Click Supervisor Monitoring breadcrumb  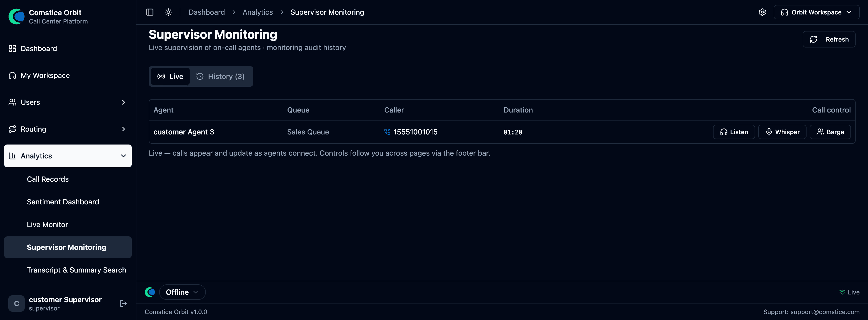pyautogui.click(x=327, y=12)
